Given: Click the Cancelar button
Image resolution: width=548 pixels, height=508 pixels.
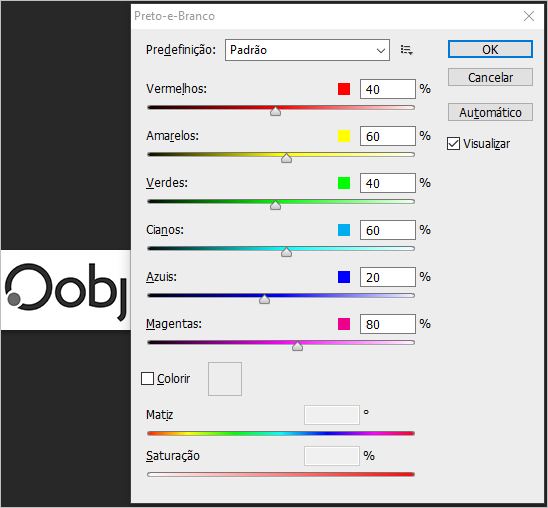Looking at the screenshot, I should click(490, 77).
